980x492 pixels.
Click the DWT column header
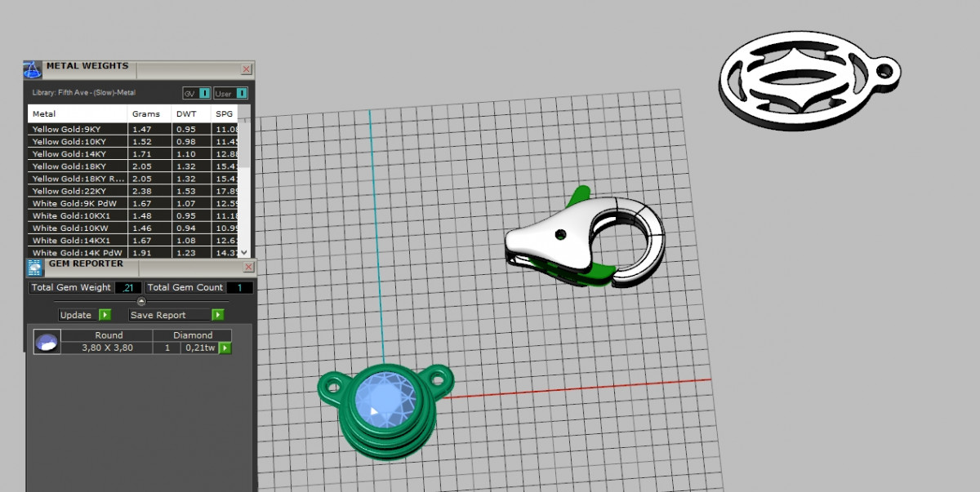(191, 114)
